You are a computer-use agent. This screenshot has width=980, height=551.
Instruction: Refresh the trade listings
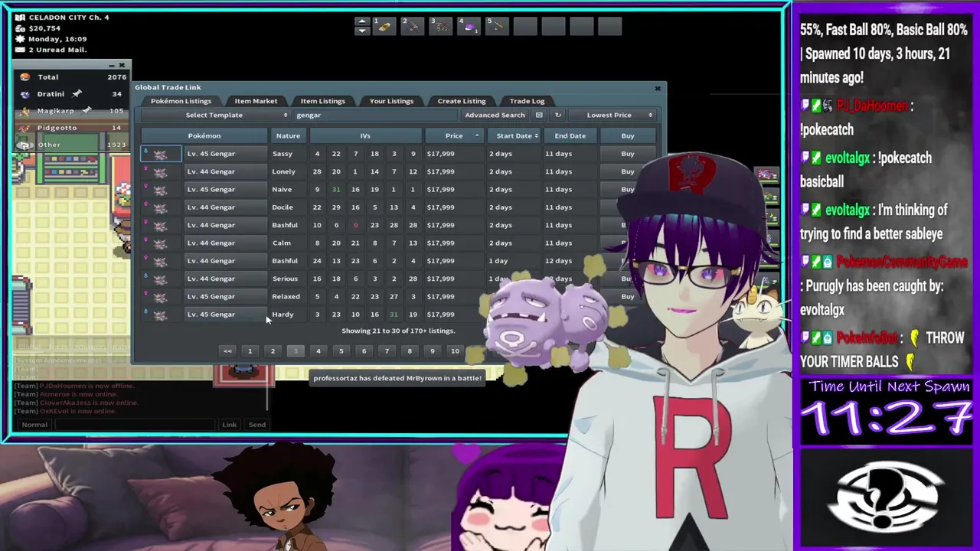pos(557,115)
